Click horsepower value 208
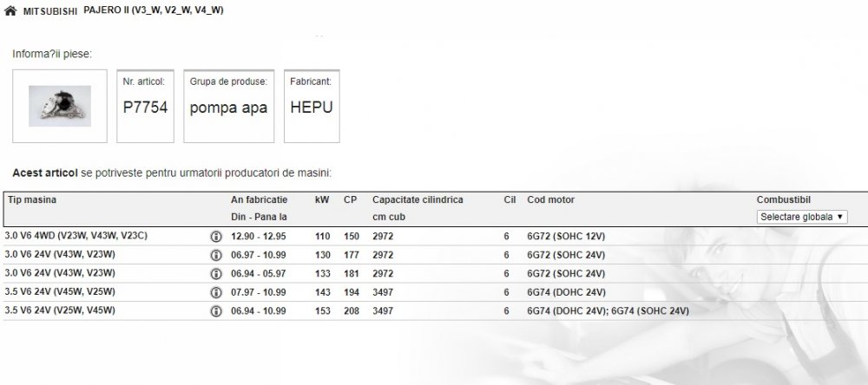The width and height of the screenshot is (868, 385). [x=351, y=311]
